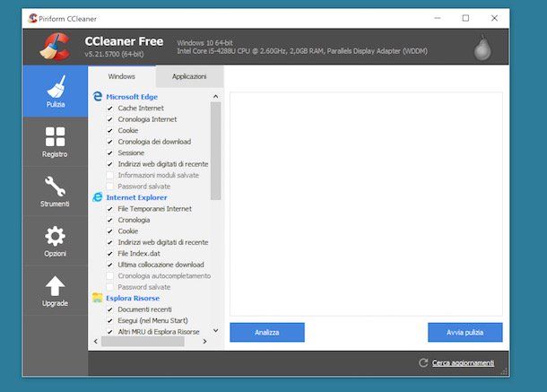Click the Microsoft Edge browser icon

click(98, 96)
